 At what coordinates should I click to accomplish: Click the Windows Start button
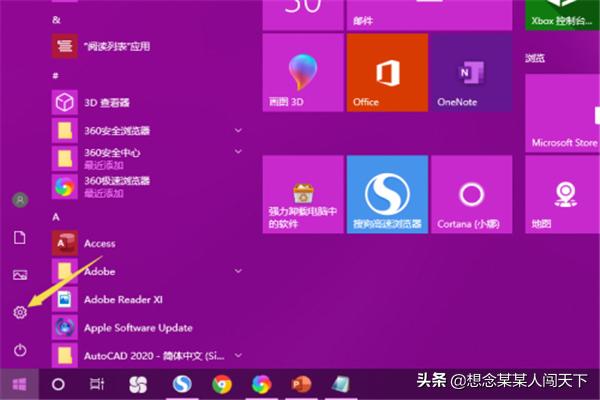[x=19, y=384]
